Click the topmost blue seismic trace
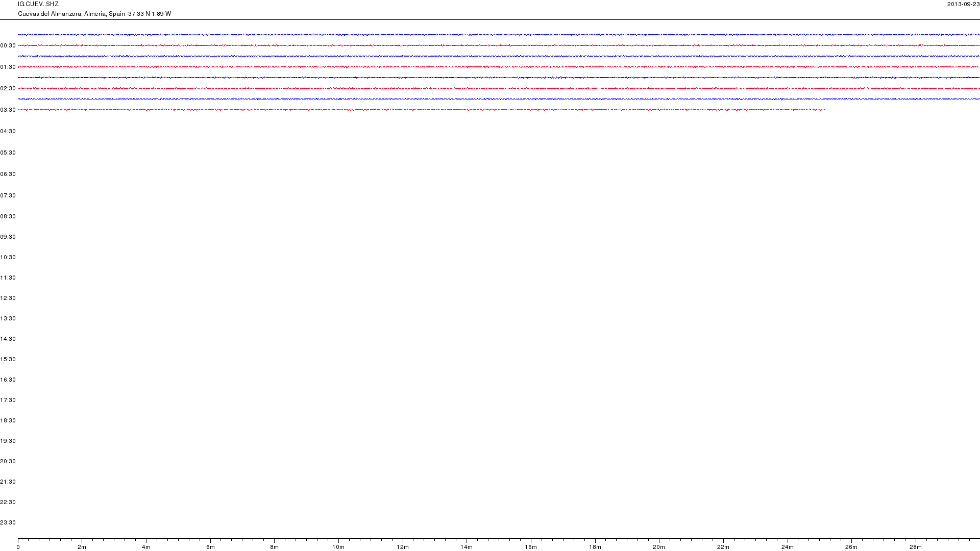The width and height of the screenshot is (980, 551). (499, 35)
